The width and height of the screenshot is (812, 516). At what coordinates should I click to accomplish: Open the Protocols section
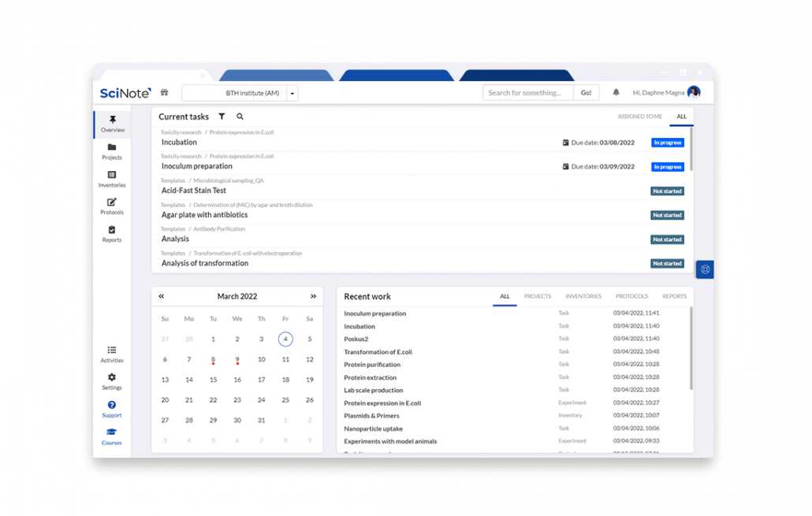click(111, 205)
